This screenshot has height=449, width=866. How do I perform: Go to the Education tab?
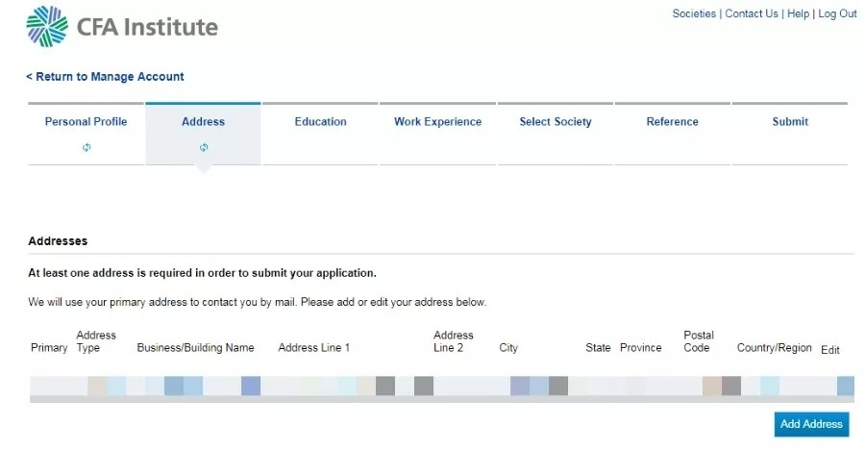[320, 122]
